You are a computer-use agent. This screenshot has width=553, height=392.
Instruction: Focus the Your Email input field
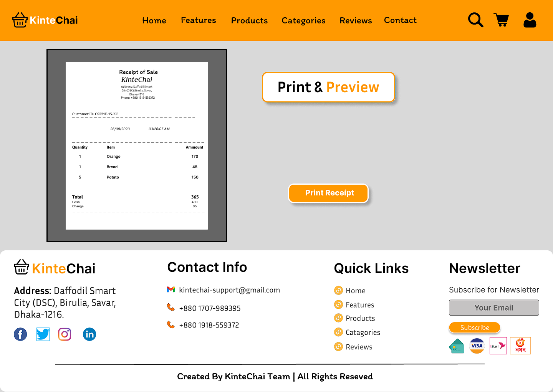pos(494,308)
